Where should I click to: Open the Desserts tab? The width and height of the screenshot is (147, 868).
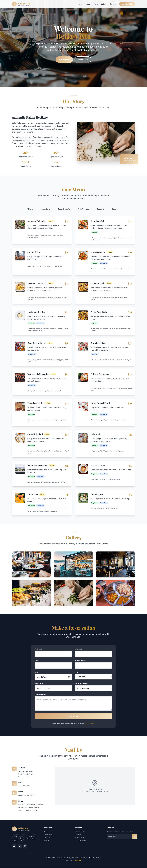point(100,209)
